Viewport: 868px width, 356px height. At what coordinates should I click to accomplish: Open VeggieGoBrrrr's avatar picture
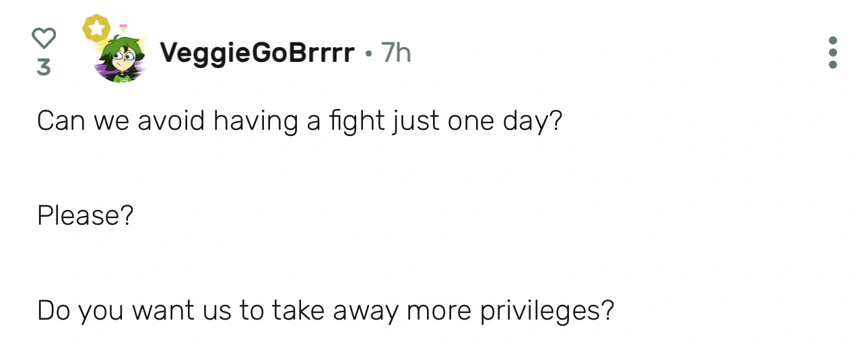[x=123, y=59]
